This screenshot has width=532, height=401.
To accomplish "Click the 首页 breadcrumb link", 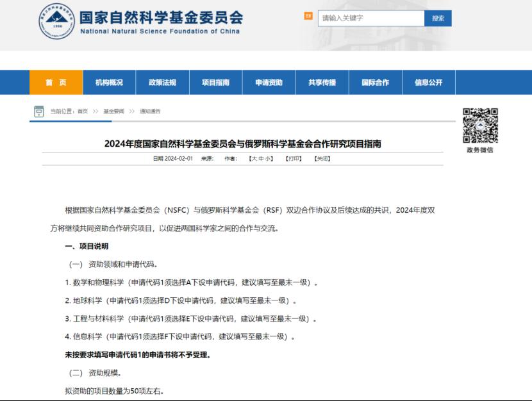I will point(83,111).
